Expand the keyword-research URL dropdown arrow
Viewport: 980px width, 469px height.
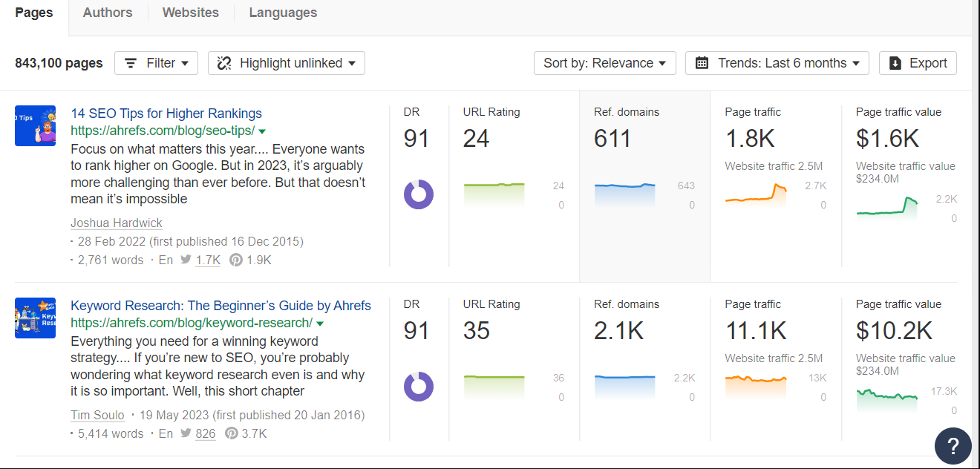click(320, 324)
